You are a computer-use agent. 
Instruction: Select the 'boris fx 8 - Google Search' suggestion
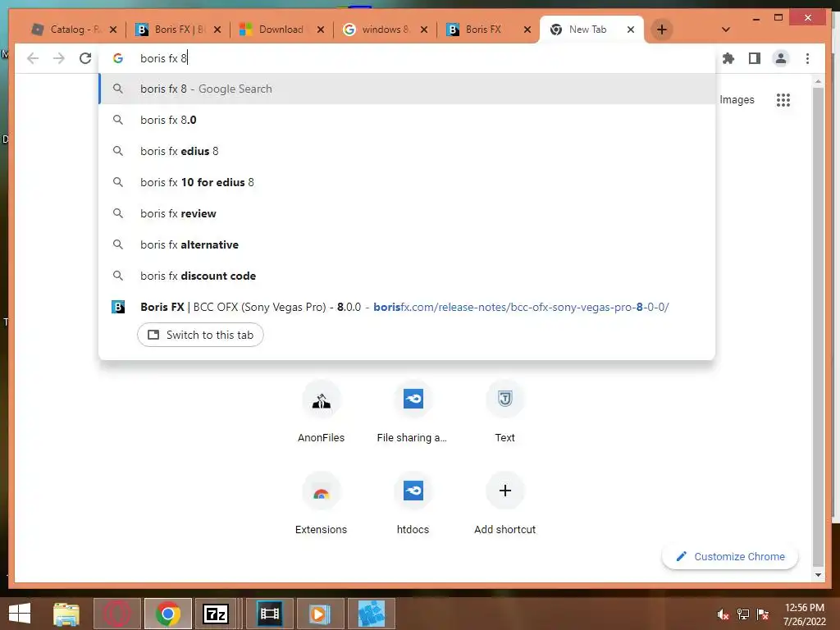(407, 89)
